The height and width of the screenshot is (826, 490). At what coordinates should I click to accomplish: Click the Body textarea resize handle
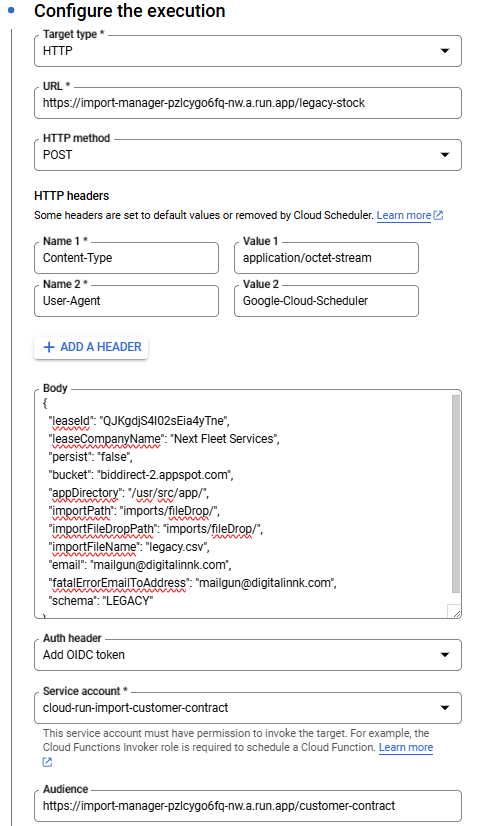[x=455, y=612]
